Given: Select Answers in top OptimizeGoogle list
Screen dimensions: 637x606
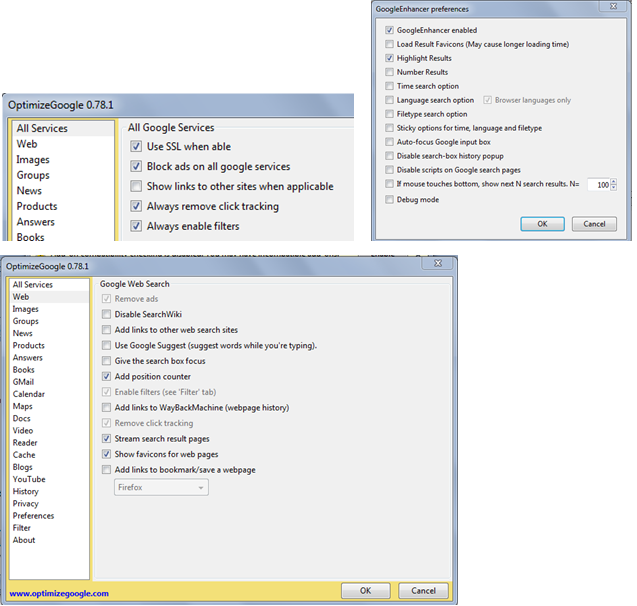Looking at the screenshot, I should tap(63, 222).
